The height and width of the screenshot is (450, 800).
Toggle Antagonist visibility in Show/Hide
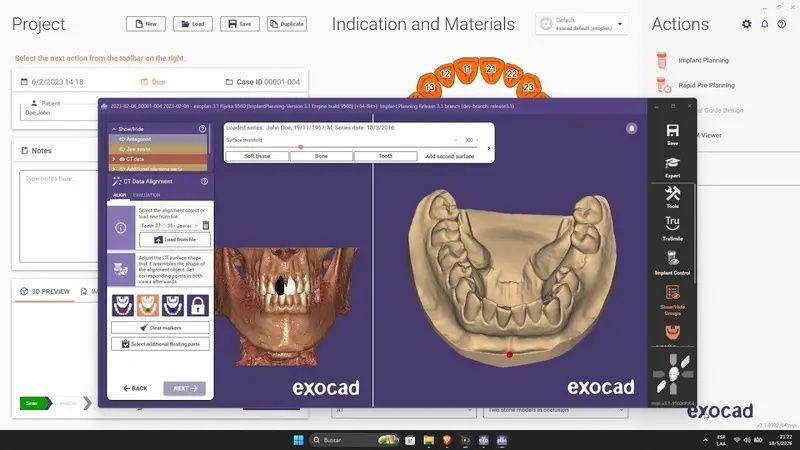[122, 139]
